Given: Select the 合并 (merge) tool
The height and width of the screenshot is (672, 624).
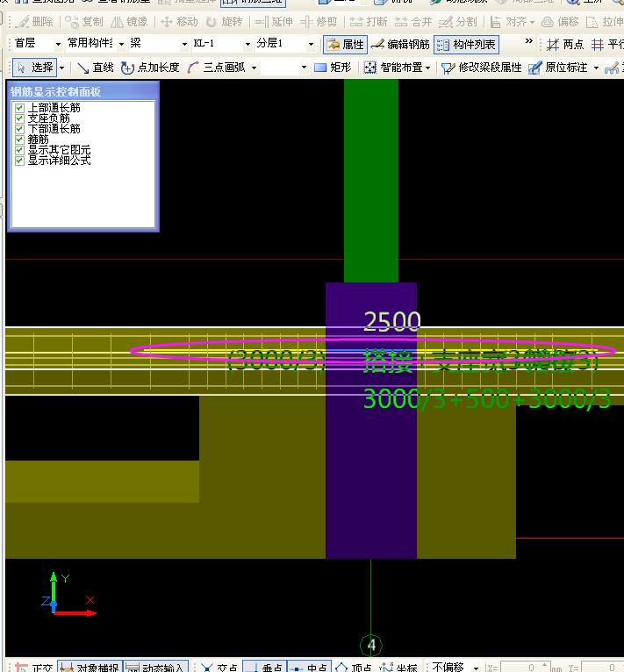Looking at the screenshot, I should click(x=413, y=21).
